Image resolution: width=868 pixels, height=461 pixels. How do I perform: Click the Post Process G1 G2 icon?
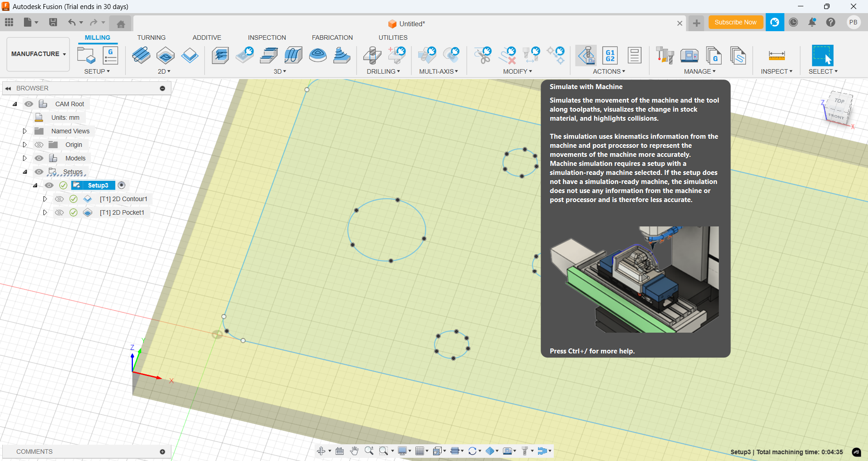pyautogui.click(x=610, y=56)
